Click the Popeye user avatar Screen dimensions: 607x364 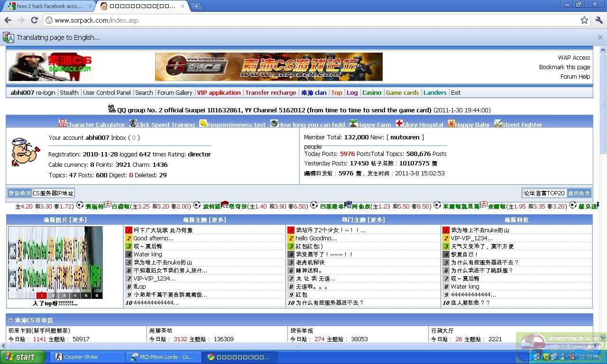(26, 152)
